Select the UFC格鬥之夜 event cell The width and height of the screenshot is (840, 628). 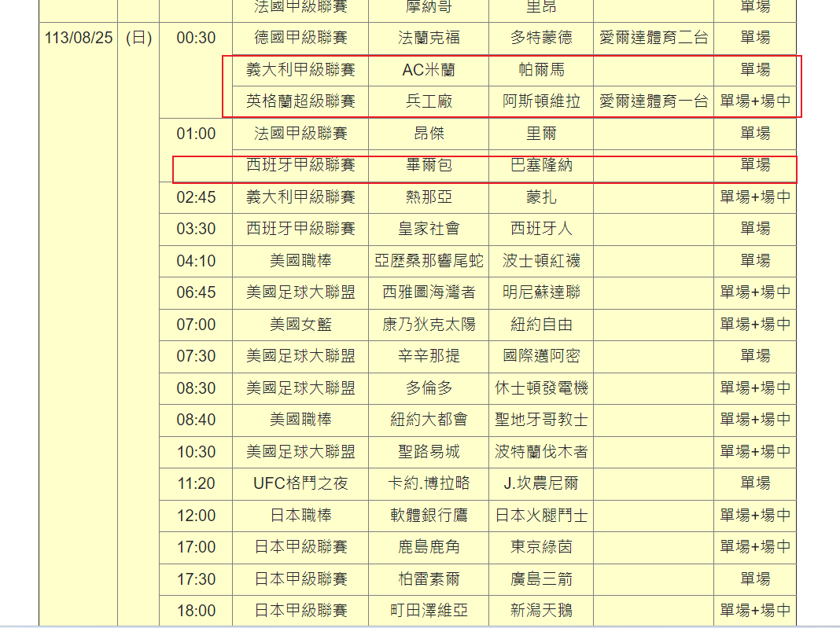300,483
